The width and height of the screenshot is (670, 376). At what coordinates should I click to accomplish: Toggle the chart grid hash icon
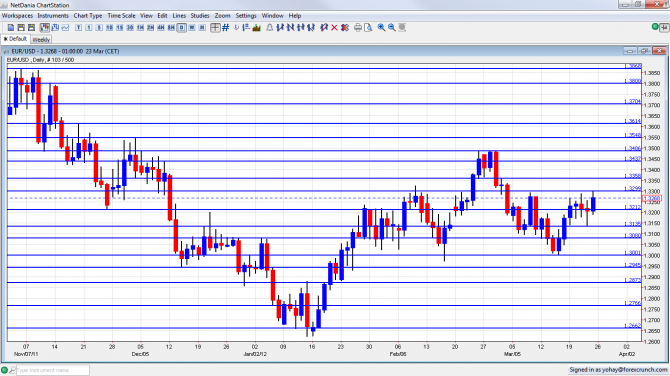point(226,27)
